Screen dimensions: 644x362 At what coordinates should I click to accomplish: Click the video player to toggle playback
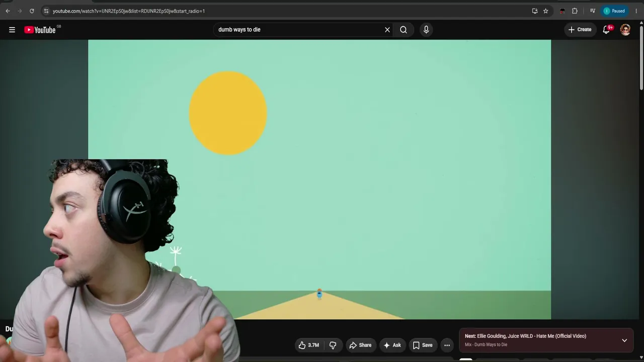click(319, 179)
